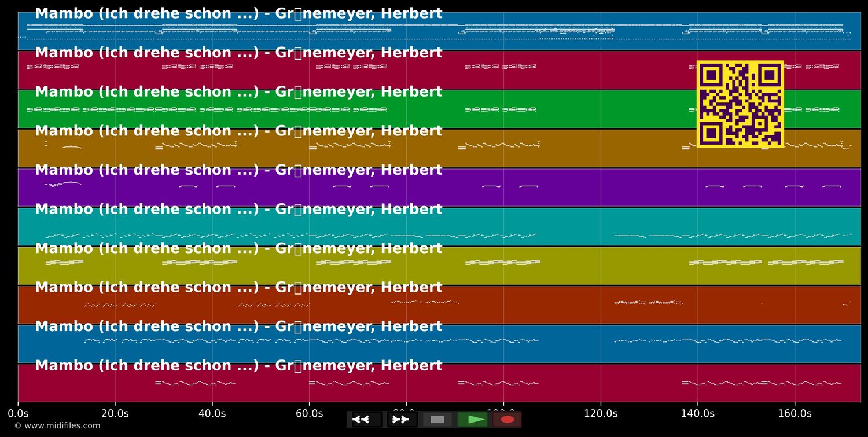Select the purple track lane
Image resolution: width=868 pixels, height=437 pixels.
coord(439,188)
